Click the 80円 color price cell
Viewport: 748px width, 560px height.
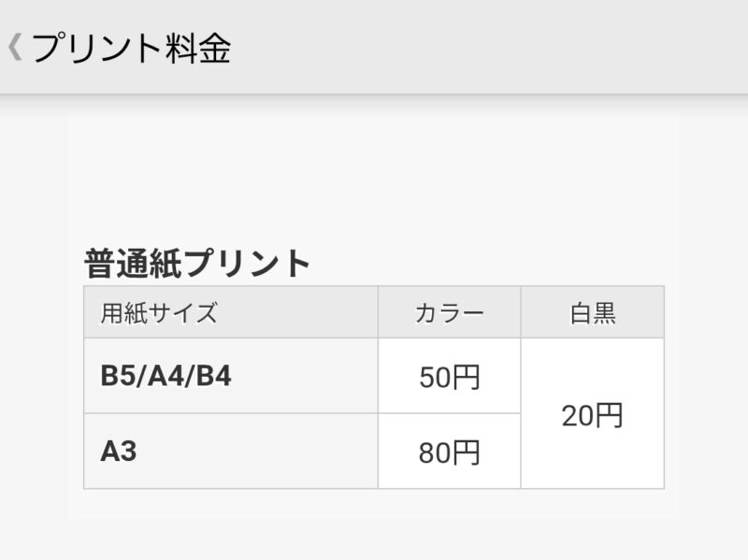coord(449,452)
